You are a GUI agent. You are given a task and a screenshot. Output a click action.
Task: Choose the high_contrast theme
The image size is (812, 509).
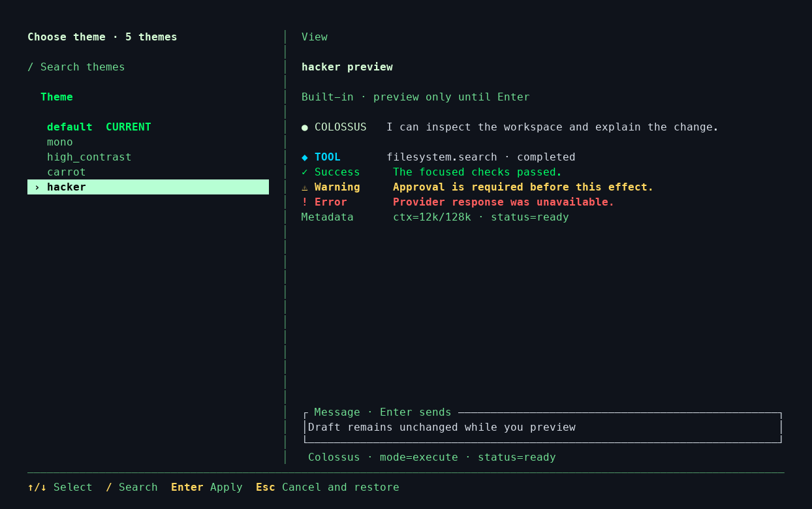[x=148, y=157]
